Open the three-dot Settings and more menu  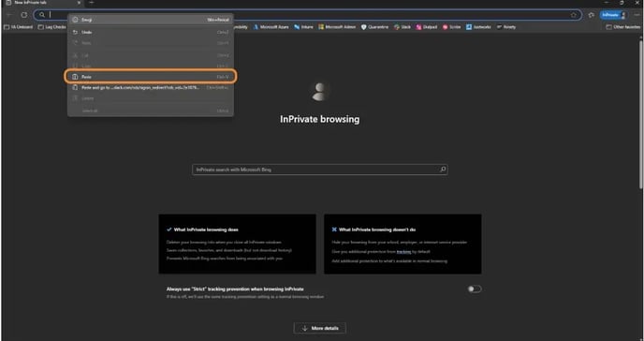[x=637, y=15]
